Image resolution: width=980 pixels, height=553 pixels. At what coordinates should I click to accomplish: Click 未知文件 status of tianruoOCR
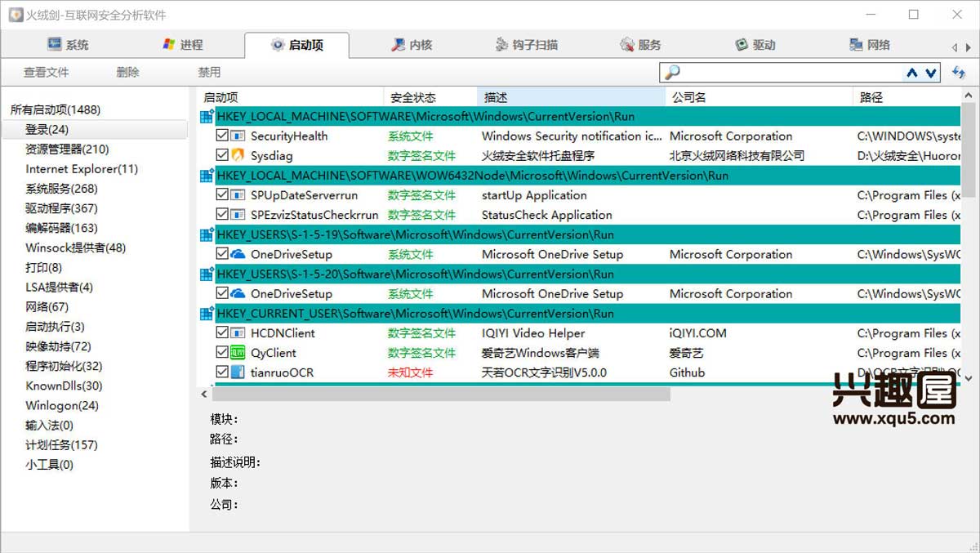(x=410, y=372)
